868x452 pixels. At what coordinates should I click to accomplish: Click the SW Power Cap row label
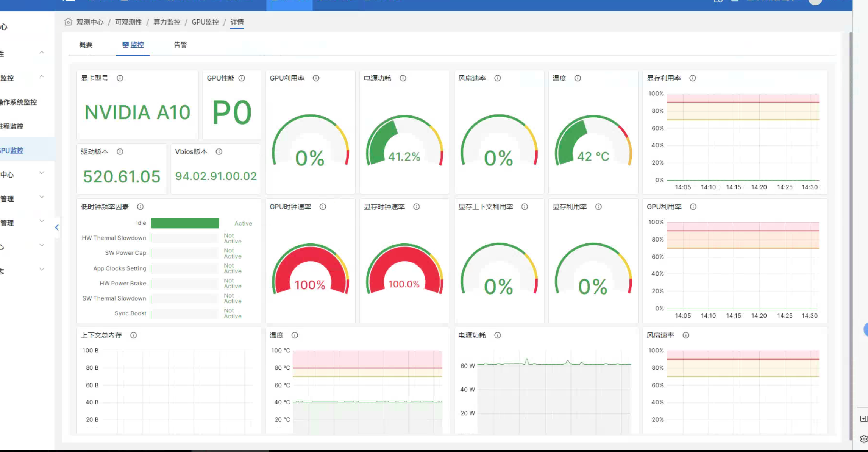coord(125,253)
